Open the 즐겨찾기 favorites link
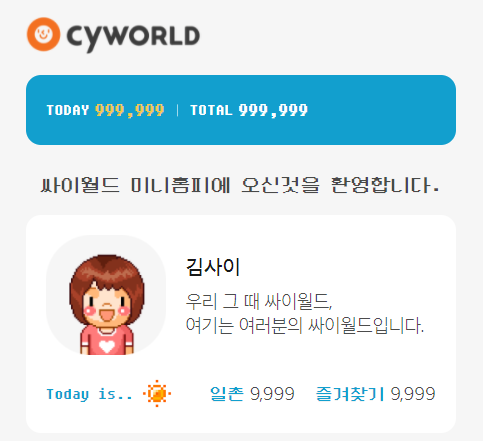This screenshot has width=483, height=441. [x=350, y=394]
